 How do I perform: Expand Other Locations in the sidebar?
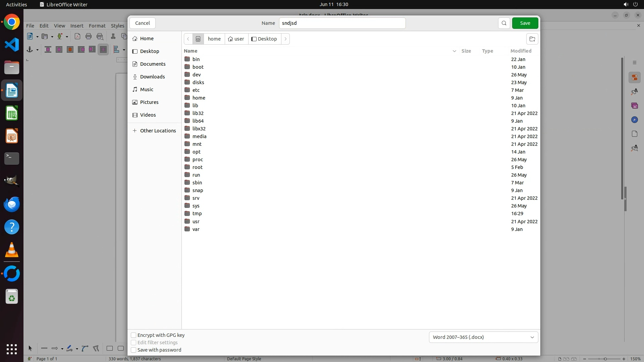tap(158, 131)
